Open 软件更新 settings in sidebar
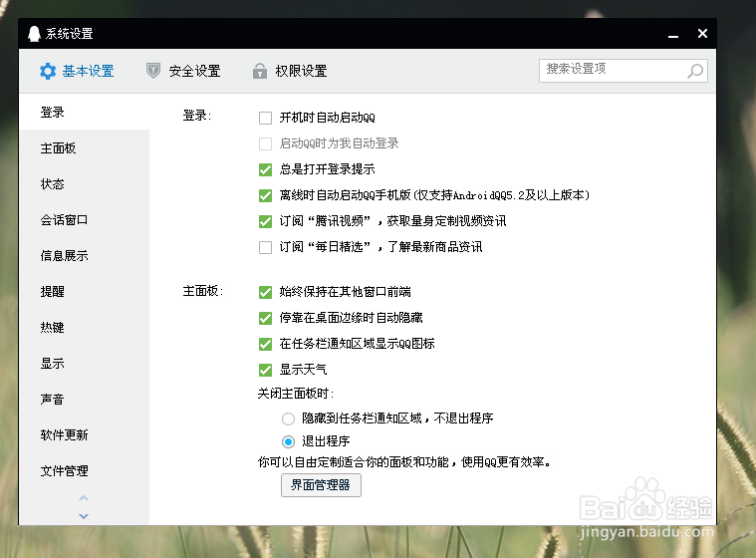This screenshot has height=558, width=756. pyautogui.click(x=84, y=435)
